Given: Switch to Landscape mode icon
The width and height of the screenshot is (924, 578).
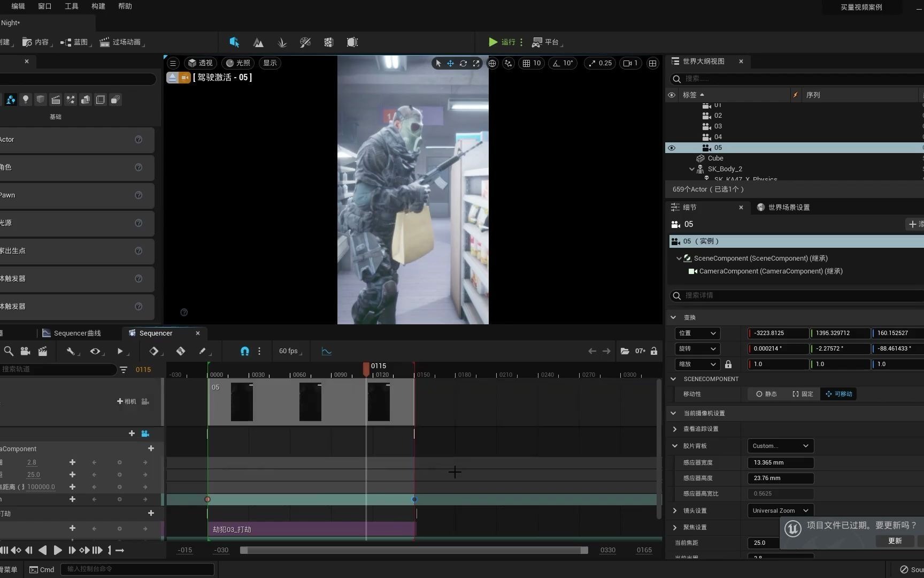Looking at the screenshot, I should 258,42.
